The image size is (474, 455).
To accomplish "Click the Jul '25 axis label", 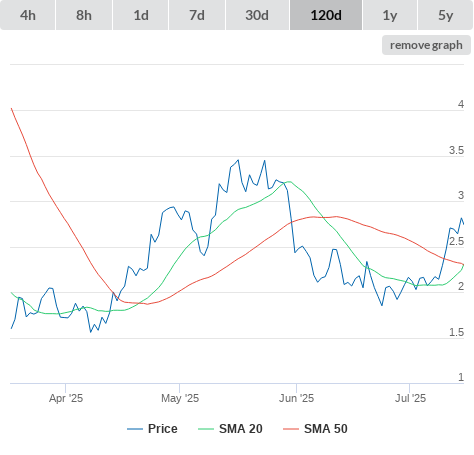I will (410, 398).
